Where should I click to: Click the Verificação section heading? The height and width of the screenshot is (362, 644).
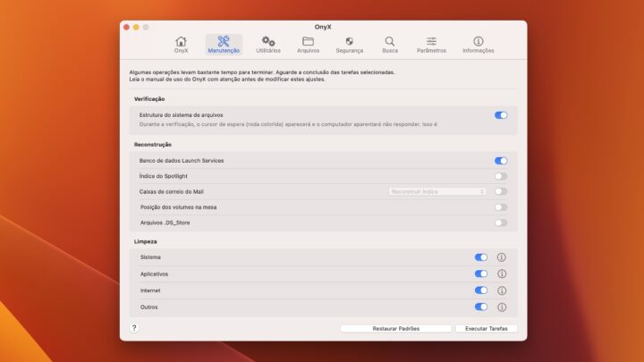click(149, 99)
